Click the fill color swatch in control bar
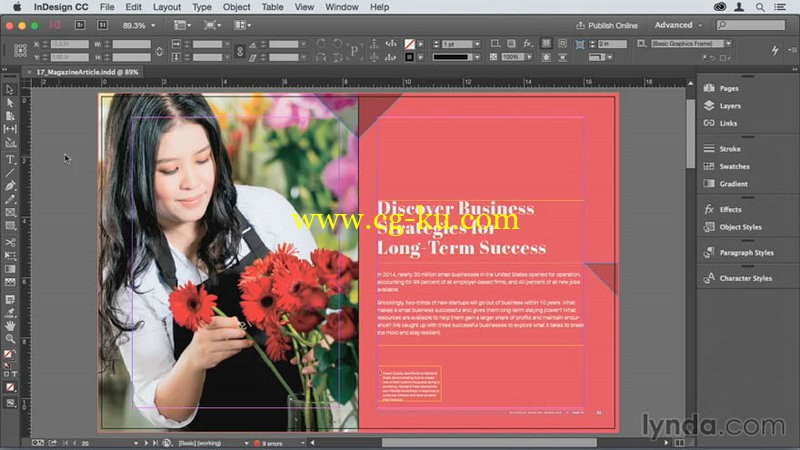Viewport: 800px width, 450px height. [409, 44]
